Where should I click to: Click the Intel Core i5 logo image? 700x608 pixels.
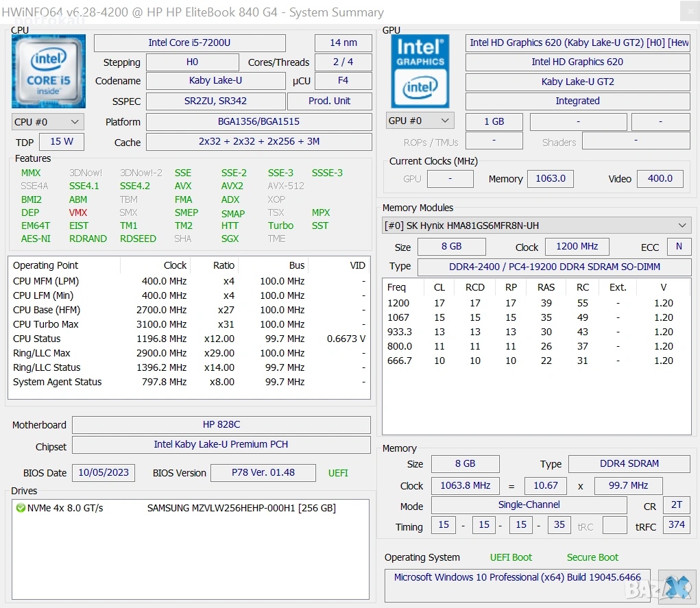point(49,71)
